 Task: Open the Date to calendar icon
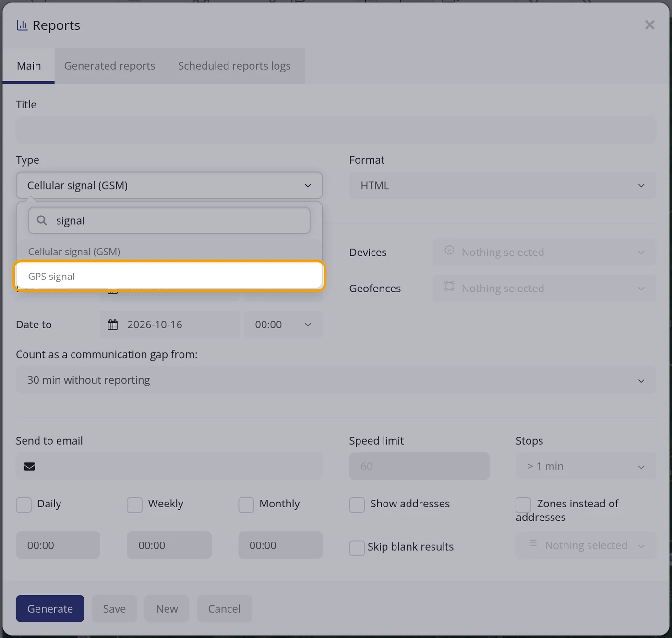tap(113, 325)
